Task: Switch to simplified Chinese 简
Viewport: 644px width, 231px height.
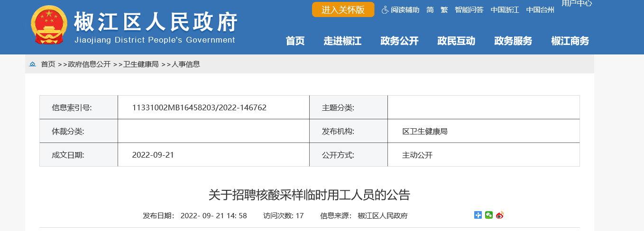Action: pyautogui.click(x=430, y=9)
